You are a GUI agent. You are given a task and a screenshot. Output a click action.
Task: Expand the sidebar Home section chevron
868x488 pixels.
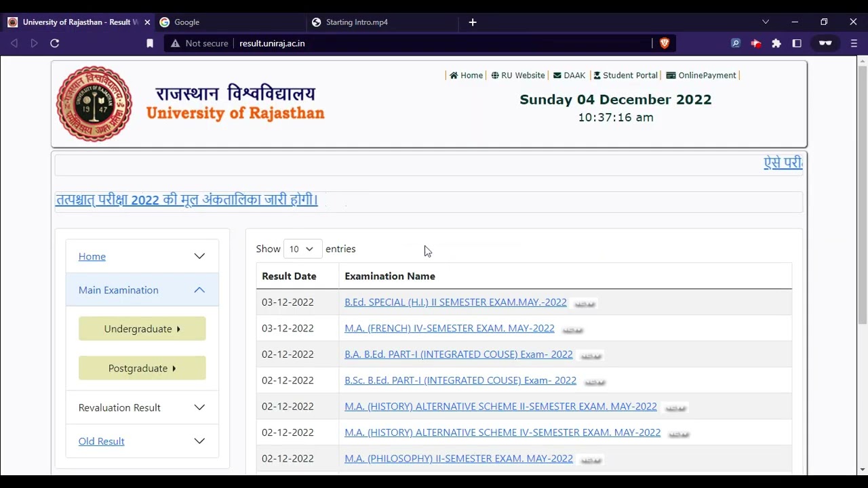pyautogui.click(x=199, y=256)
